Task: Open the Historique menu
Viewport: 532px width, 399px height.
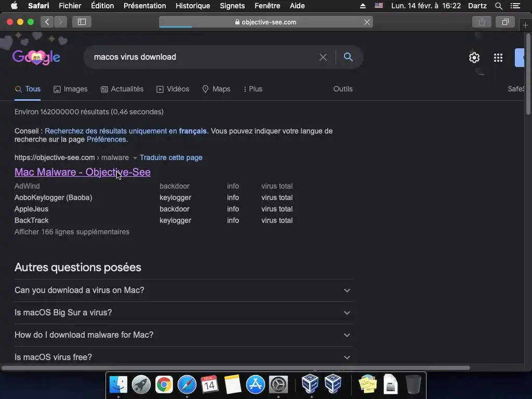Action: pos(193,6)
